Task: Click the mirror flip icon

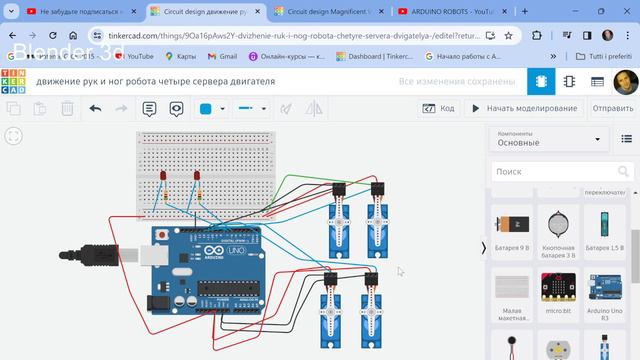Action: [x=314, y=109]
